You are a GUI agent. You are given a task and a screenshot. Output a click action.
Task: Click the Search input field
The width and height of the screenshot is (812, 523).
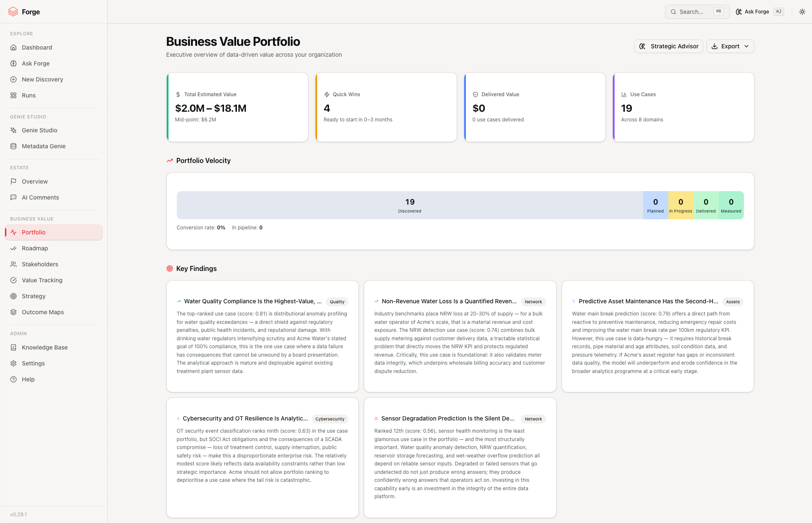[697, 12]
